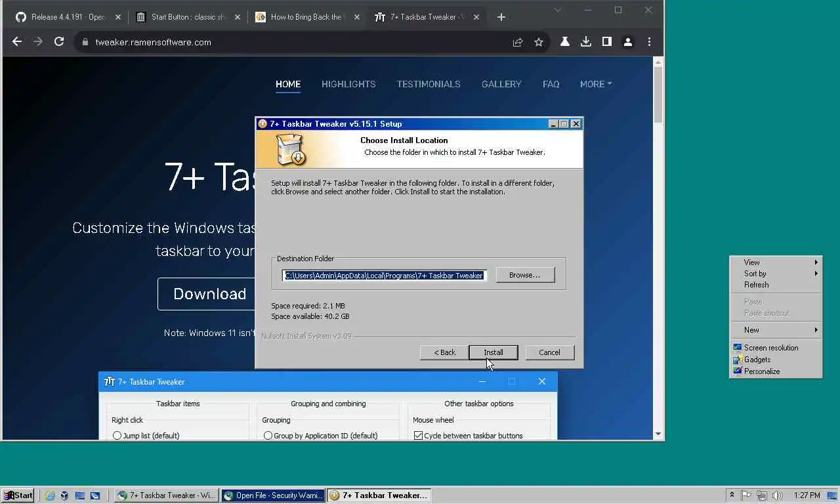This screenshot has height=504, width=840.
Task: Expand 'Sort by' submenu in context menu
Action: click(776, 274)
